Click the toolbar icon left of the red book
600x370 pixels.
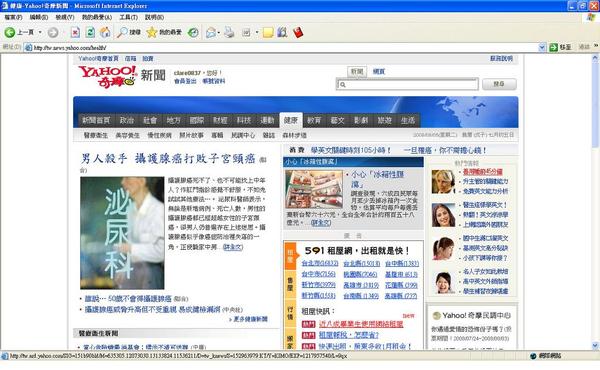pos(282,33)
